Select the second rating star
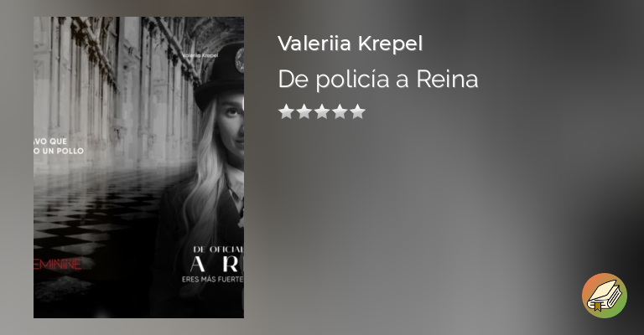644x335 pixels. click(x=304, y=111)
